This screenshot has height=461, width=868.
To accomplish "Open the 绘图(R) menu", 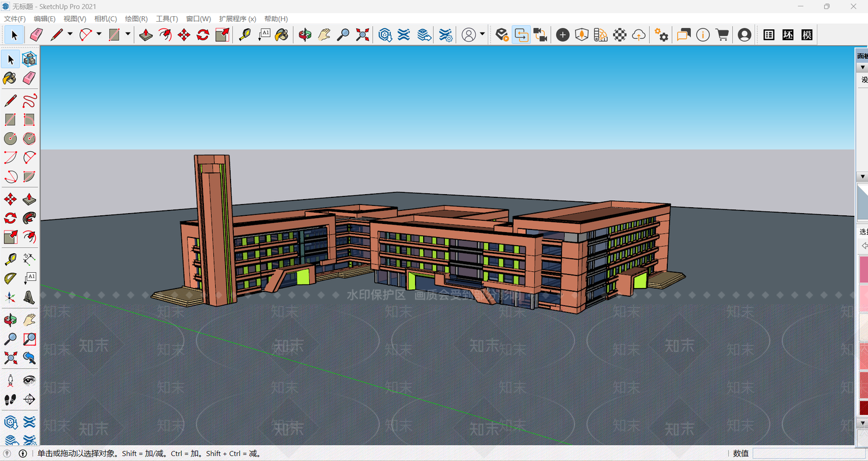I will 136,18.
